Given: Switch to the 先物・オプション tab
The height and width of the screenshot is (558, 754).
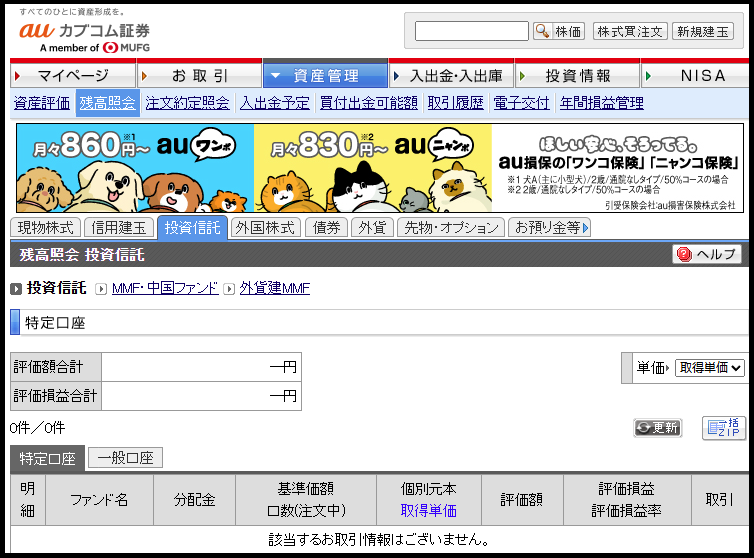Looking at the screenshot, I should (451, 228).
